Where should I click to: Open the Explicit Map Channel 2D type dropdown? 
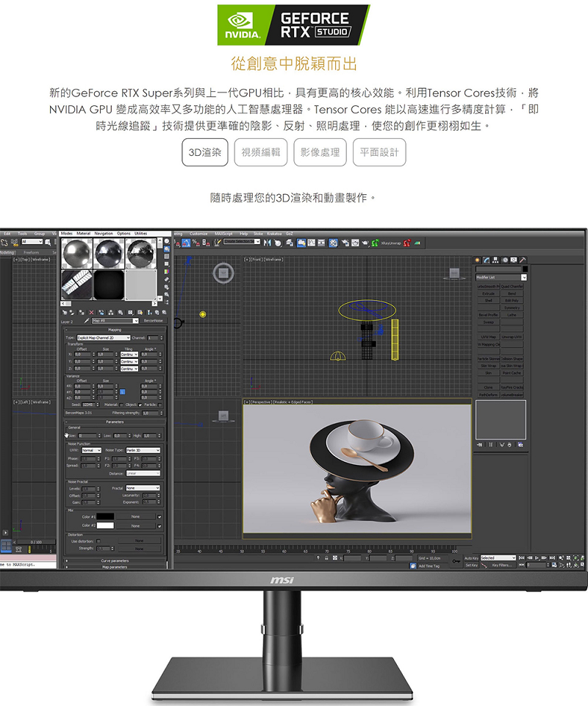[104, 338]
